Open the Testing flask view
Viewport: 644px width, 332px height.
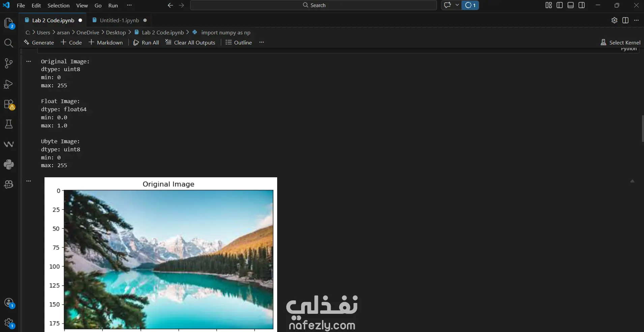click(x=9, y=124)
